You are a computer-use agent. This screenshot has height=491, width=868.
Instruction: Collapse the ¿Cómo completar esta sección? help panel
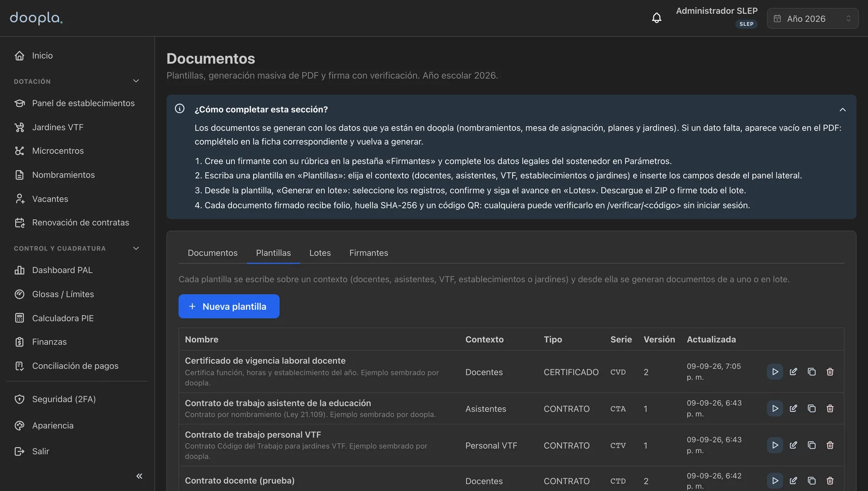point(842,110)
